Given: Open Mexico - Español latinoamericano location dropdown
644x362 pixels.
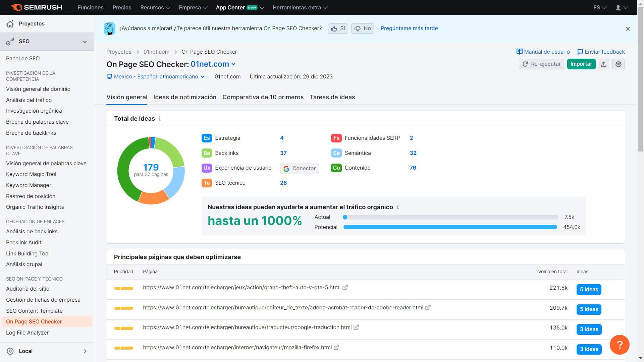Looking at the screenshot, I should 156,77.
